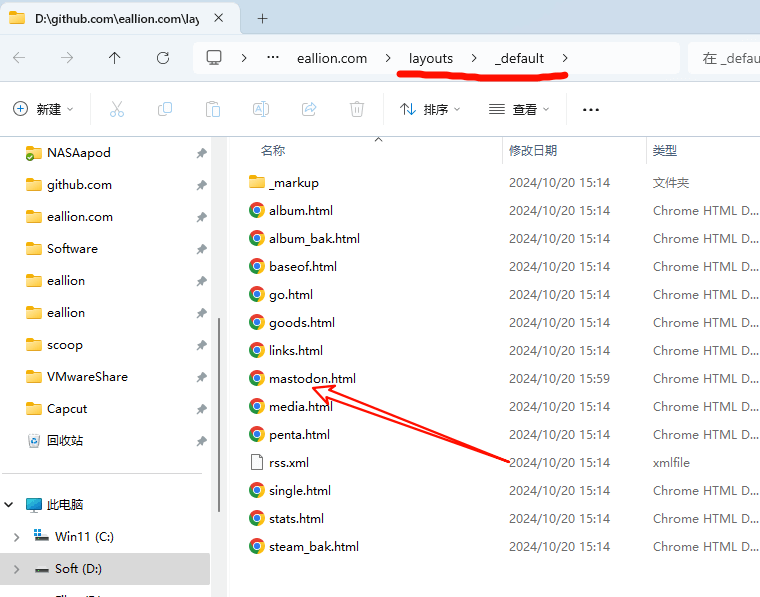The image size is (760, 597).
Task: Select the Soft (D:) drive
Action: (78, 568)
